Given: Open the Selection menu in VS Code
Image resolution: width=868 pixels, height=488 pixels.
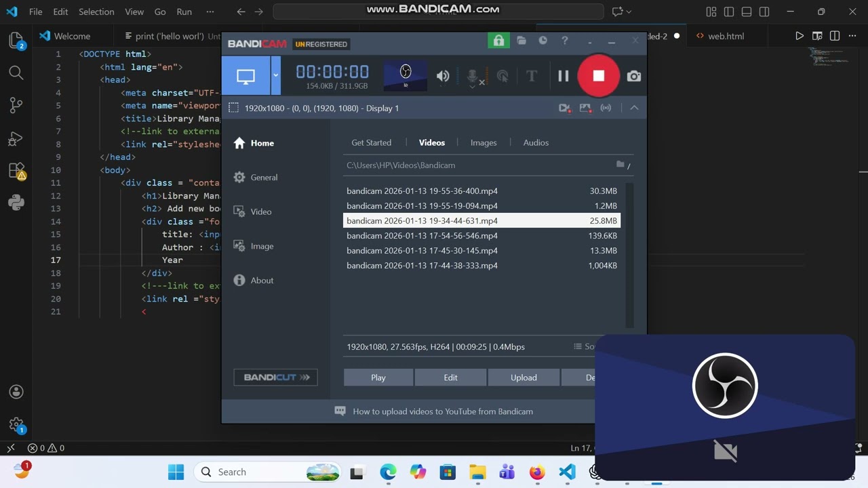Looking at the screenshot, I should pos(96,12).
